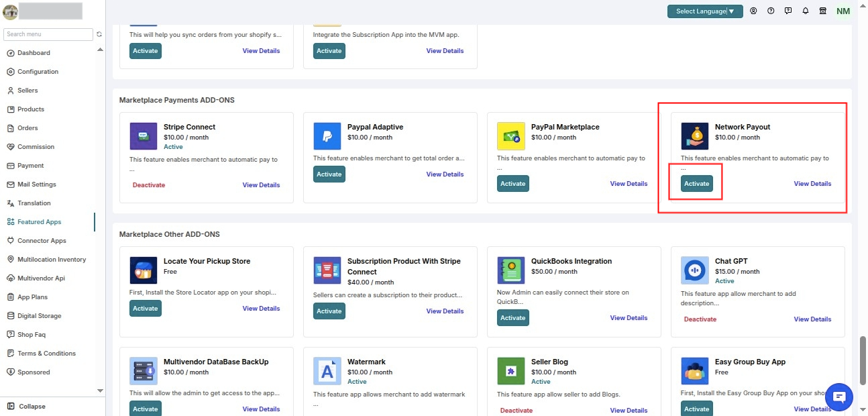Activate QuickBooks Integration add-on

(512, 318)
